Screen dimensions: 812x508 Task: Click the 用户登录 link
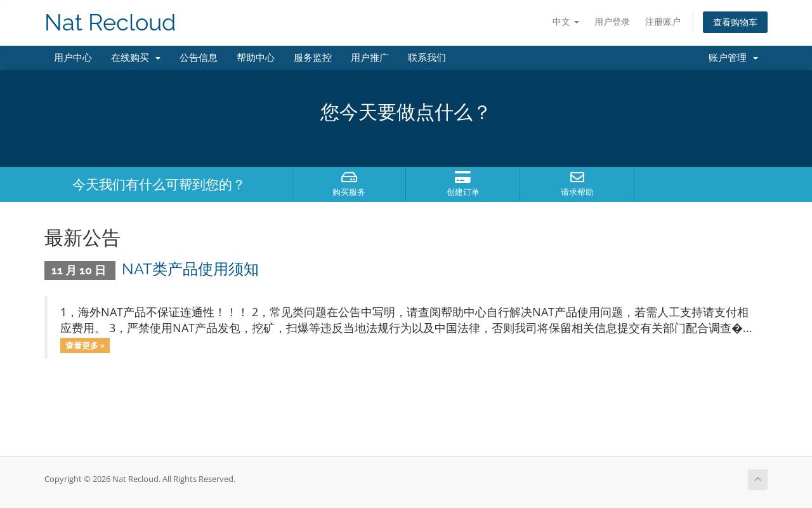[612, 22]
